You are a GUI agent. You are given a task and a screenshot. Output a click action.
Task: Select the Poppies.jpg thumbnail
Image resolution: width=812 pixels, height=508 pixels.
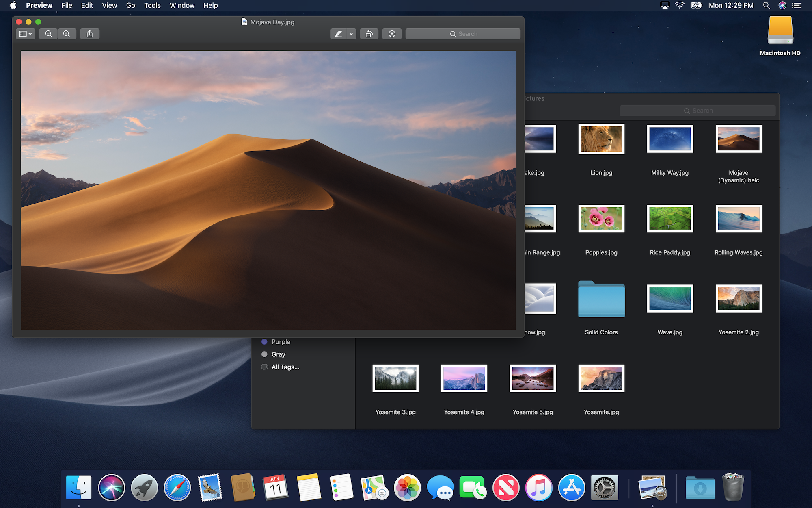(x=601, y=219)
